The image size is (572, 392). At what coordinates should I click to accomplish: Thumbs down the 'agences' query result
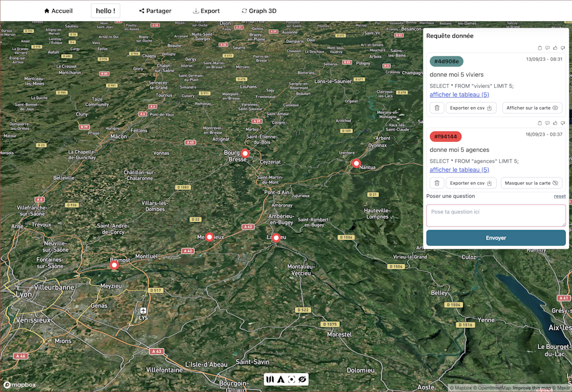pos(563,123)
